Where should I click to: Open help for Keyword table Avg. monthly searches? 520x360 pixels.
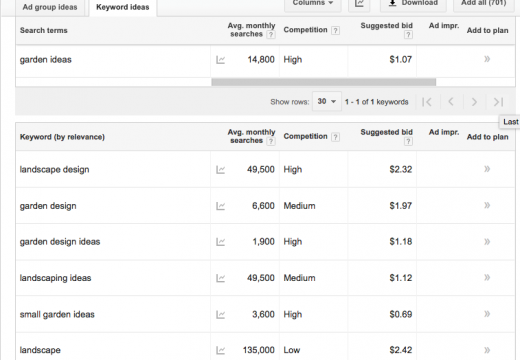[271, 141]
